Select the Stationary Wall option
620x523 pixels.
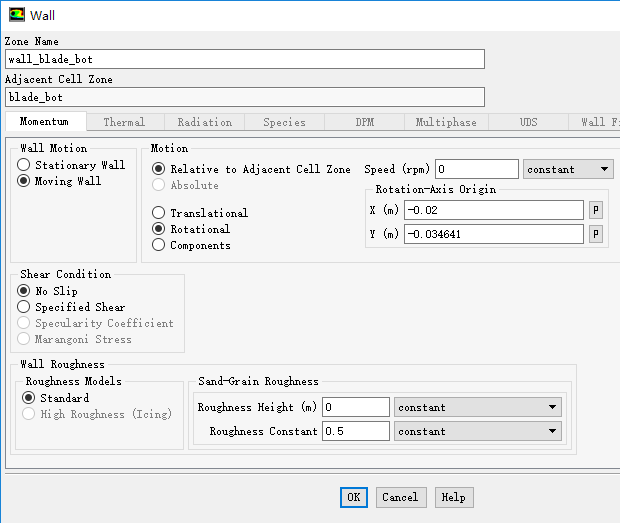tap(24, 165)
